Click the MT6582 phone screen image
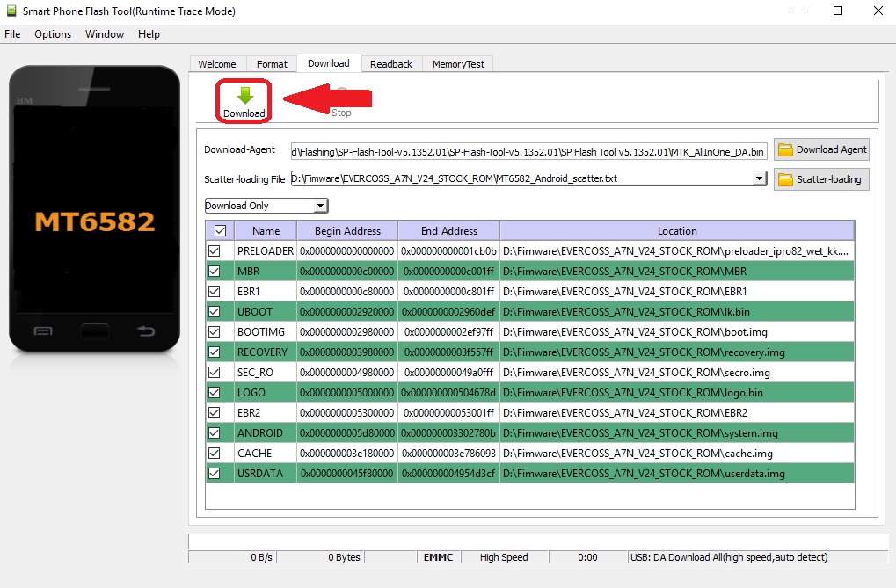Screen dimensions: 896x588 coord(94,210)
